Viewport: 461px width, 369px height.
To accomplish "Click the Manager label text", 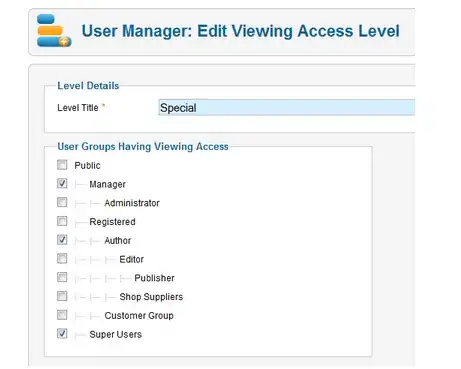I will [107, 184].
